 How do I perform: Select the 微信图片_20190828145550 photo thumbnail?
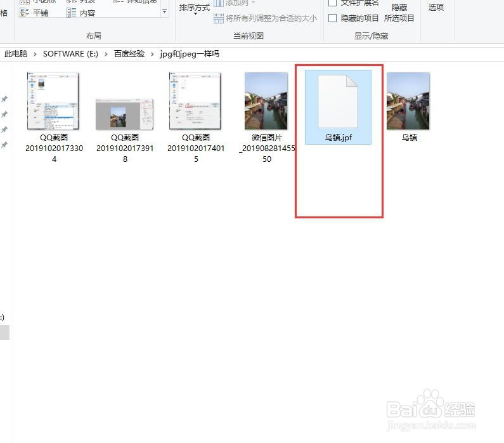(x=266, y=101)
